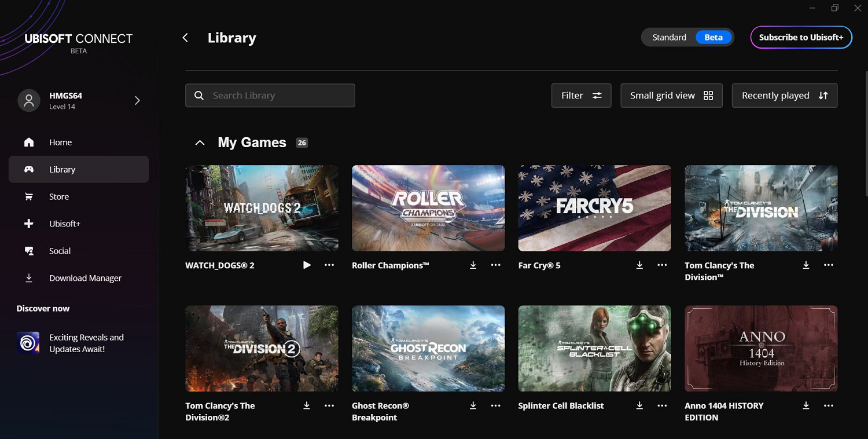Collapse the My Games section

[200, 142]
